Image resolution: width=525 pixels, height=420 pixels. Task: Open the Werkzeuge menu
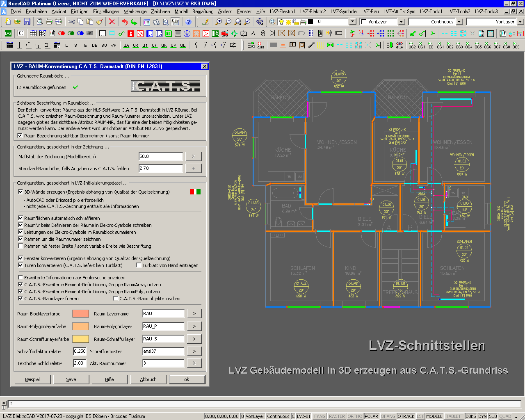(x=135, y=11)
